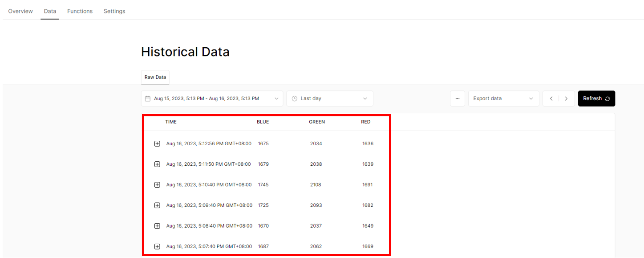Image resolution: width=644 pixels, height=258 pixels.
Task: Click the Historical Data heading
Action: 185,52
